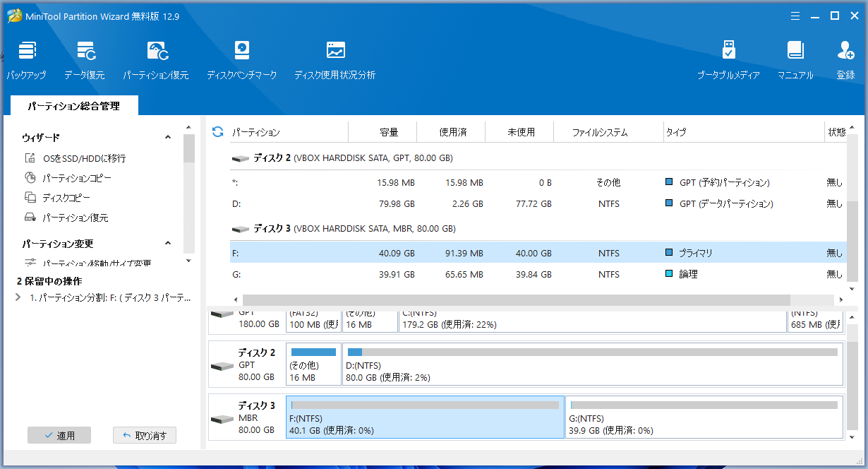Click D:(NTFS) block in disk map
Viewport: 868px width, 469px height.
coord(593,364)
